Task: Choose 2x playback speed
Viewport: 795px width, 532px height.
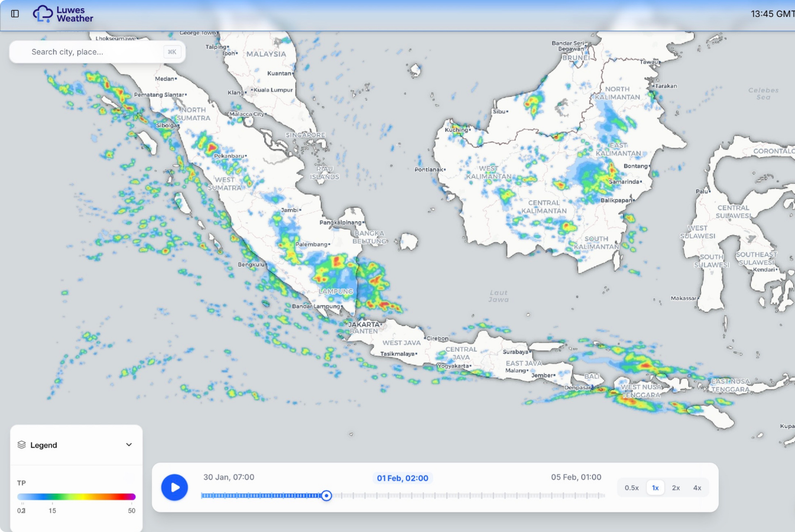Action: pyautogui.click(x=676, y=488)
